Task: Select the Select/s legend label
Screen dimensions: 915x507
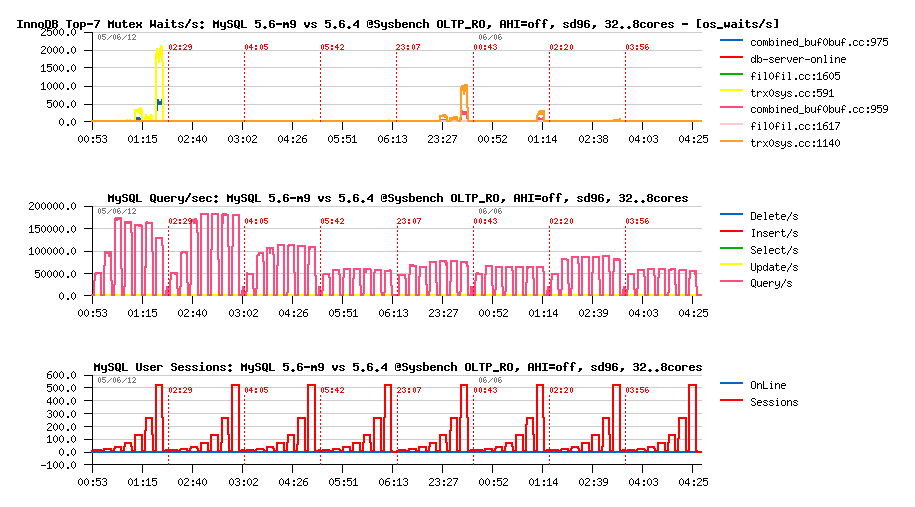Action: [x=774, y=250]
